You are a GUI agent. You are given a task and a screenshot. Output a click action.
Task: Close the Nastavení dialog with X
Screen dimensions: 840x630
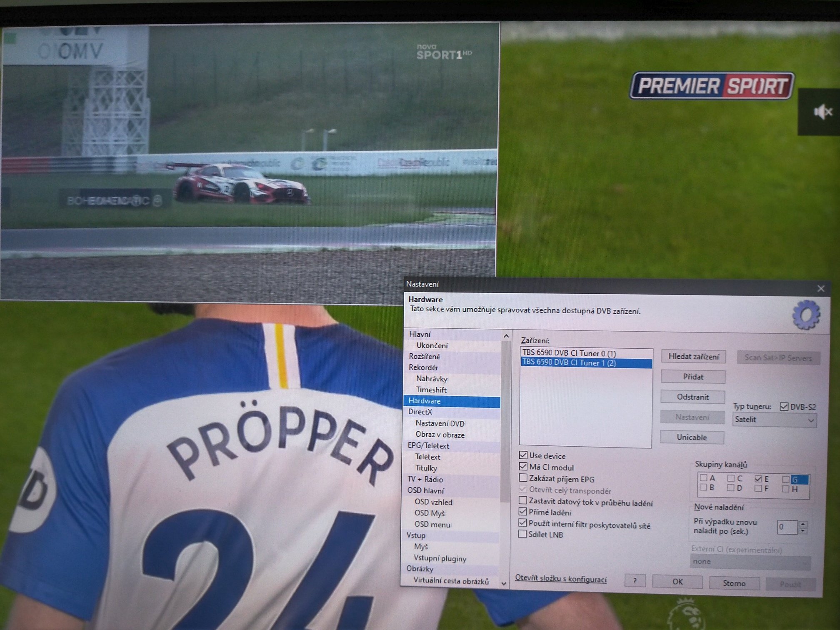(x=820, y=289)
